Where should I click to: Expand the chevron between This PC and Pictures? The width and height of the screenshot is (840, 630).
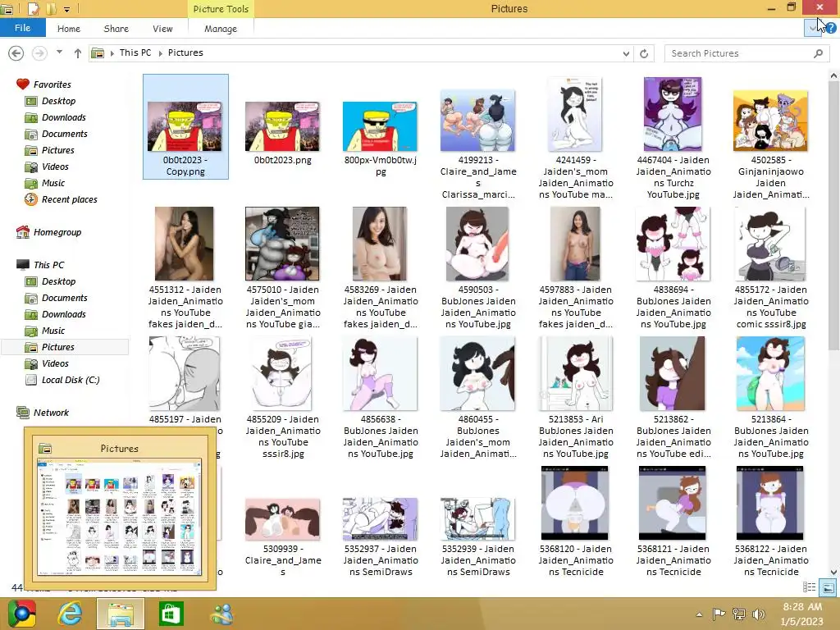pos(160,53)
